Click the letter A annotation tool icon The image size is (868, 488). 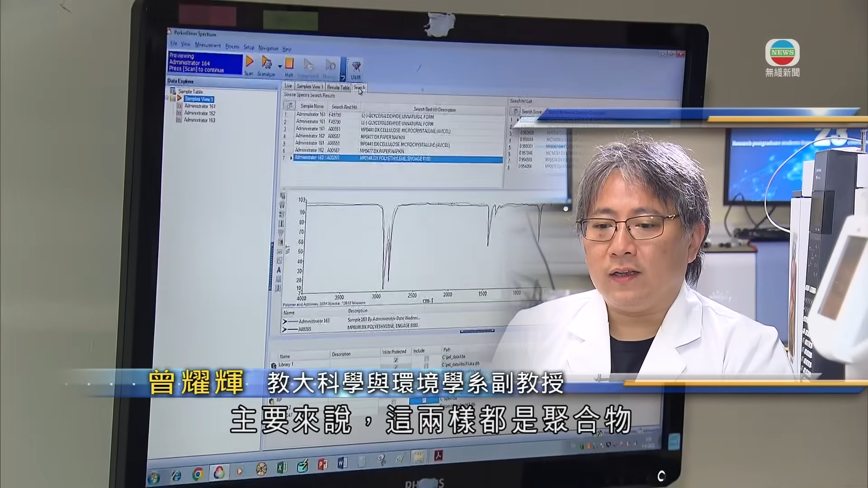tap(278, 270)
